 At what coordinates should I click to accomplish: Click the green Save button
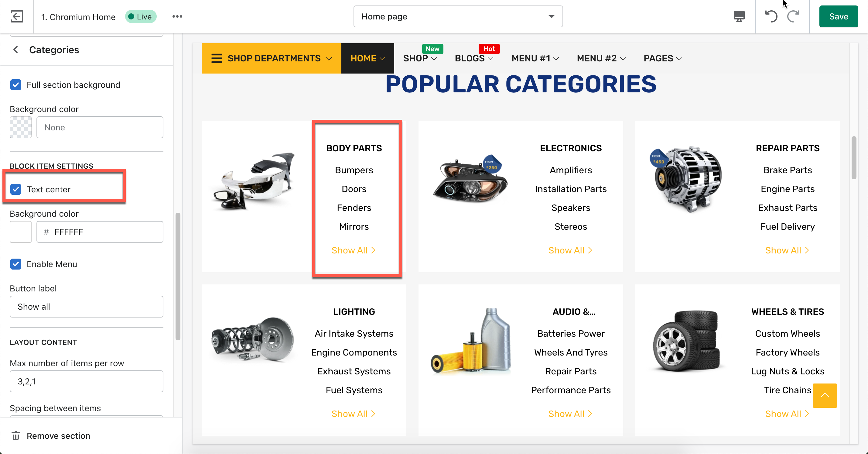(838, 16)
